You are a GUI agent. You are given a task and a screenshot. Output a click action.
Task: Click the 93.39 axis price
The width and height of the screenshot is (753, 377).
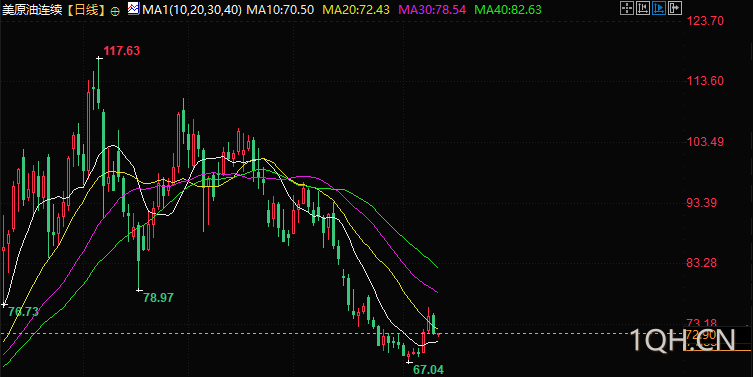(702, 202)
